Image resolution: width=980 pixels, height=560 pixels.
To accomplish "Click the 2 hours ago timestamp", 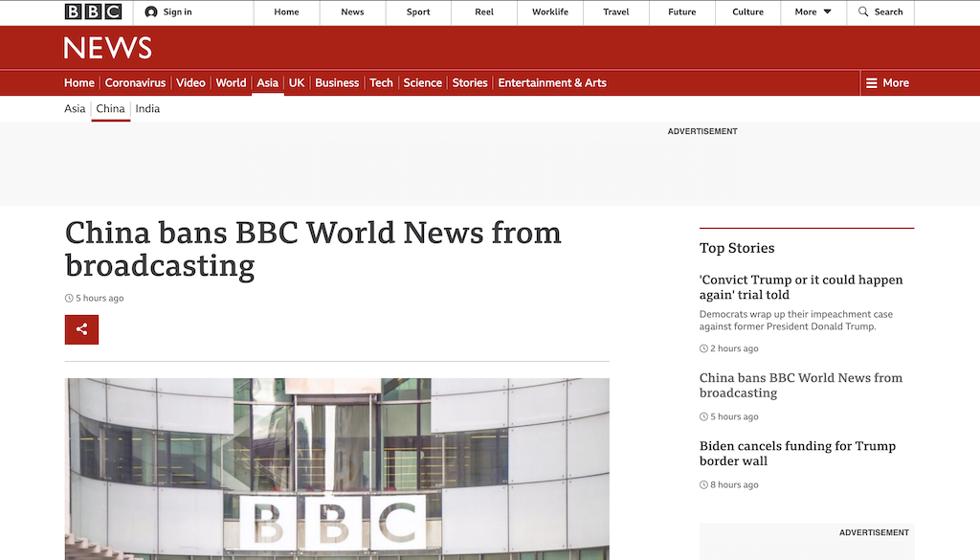I will [728, 348].
